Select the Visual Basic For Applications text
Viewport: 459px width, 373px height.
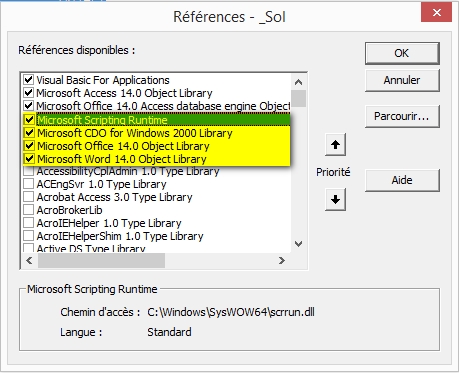[x=103, y=80]
